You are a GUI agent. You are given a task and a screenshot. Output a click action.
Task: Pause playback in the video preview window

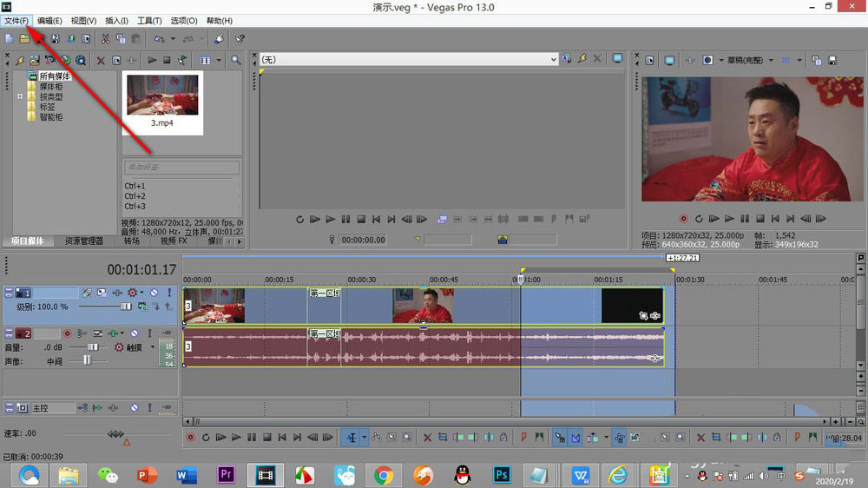click(745, 219)
